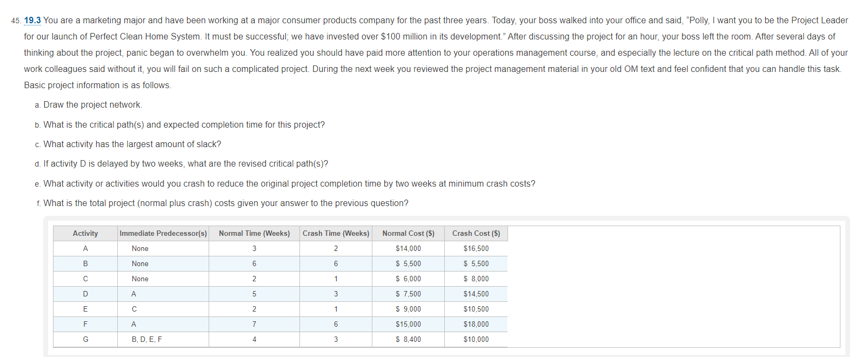Image resolution: width=868 pixels, height=357 pixels.
Task: Click activity cell 'E' in the table
Action: 85,309
